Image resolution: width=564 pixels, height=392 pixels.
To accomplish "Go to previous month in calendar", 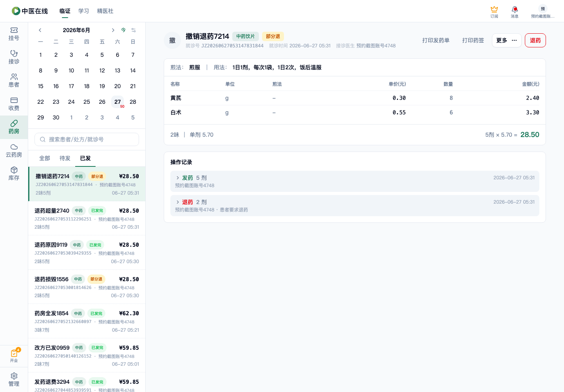I will [40, 30].
